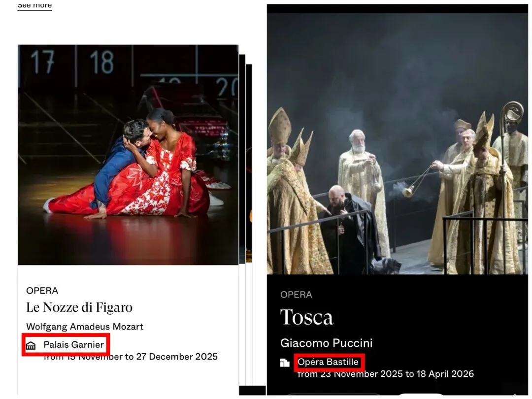Screen dimensions: 532x399
Task: Click the OPERA label above Le Nozze di Figaro
Action: [42, 291]
